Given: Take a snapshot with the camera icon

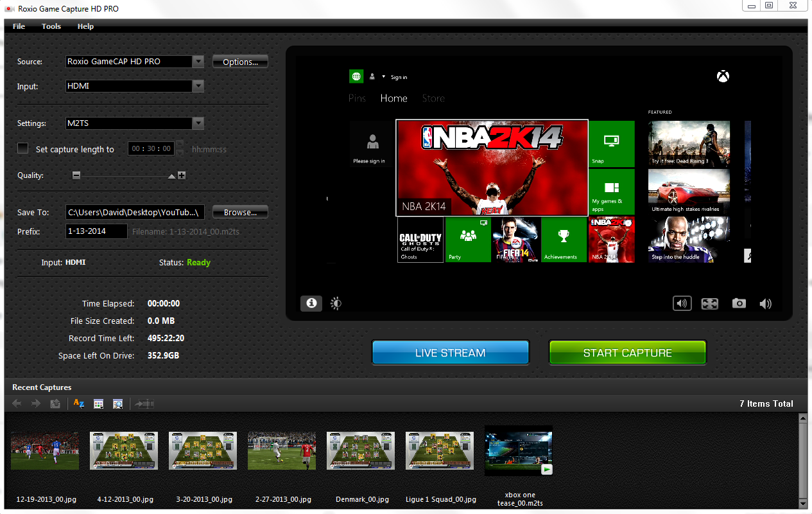Looking at the screenshot, I should (x=739, y=303).
